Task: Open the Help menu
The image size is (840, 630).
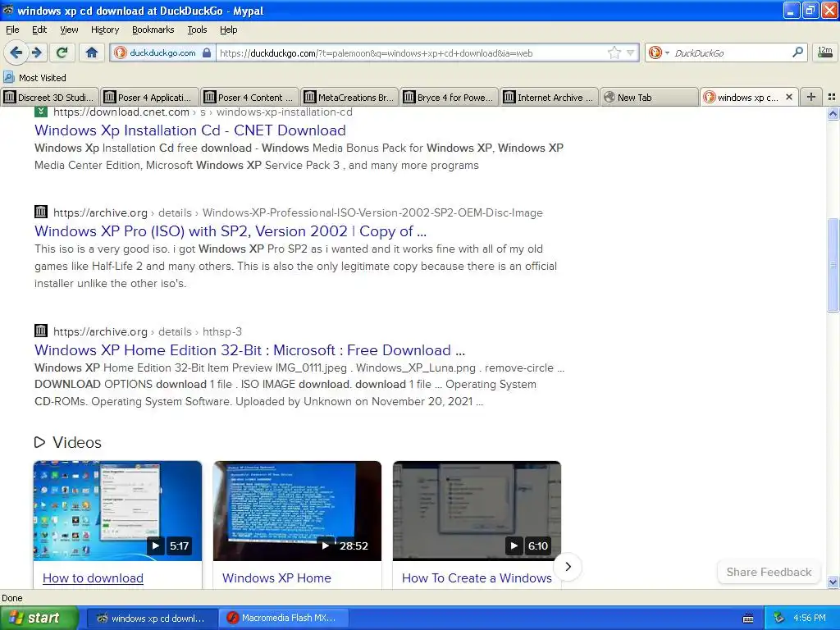Action: pos(228,30)
